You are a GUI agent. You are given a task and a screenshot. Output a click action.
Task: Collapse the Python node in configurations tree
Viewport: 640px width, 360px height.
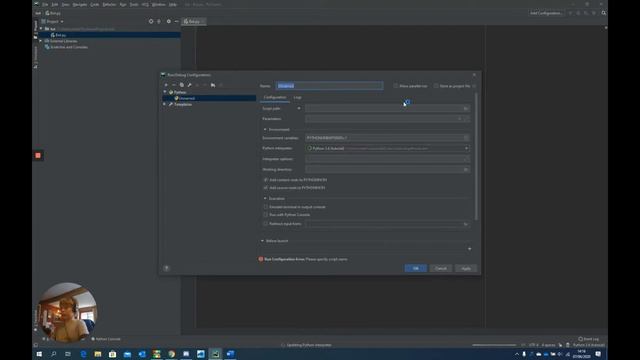pyautogui.click(x=165, y=92)
